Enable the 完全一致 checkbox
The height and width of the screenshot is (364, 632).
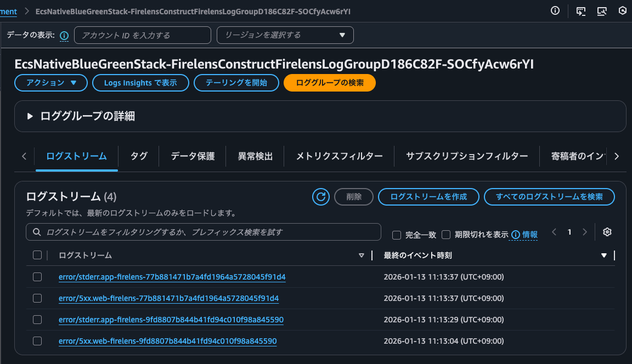point(397,235)
